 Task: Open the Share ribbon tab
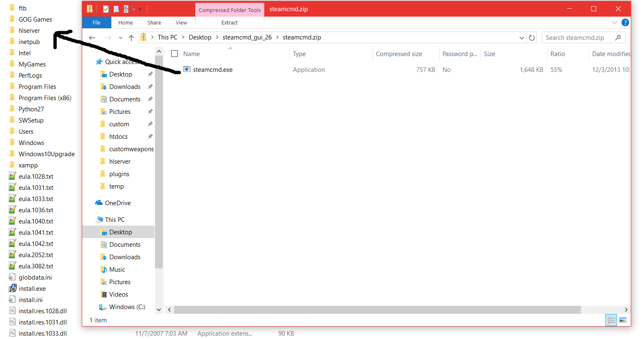click(x=154, y=22)
